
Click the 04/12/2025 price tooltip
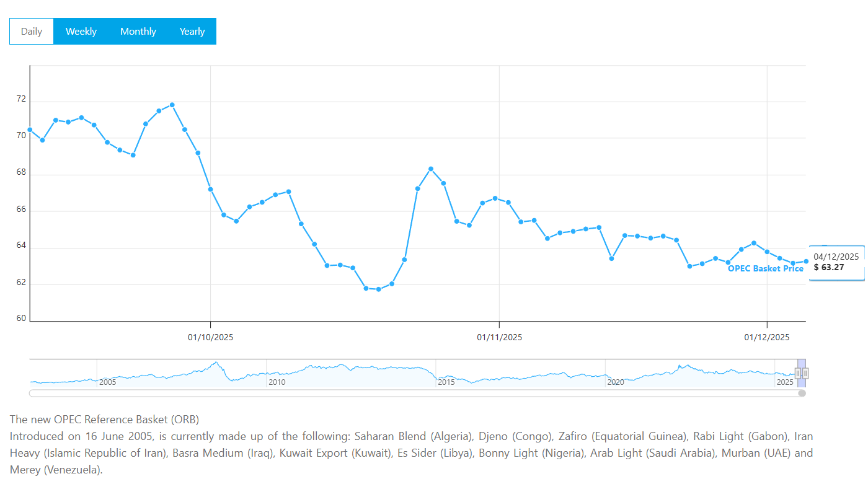836,262
